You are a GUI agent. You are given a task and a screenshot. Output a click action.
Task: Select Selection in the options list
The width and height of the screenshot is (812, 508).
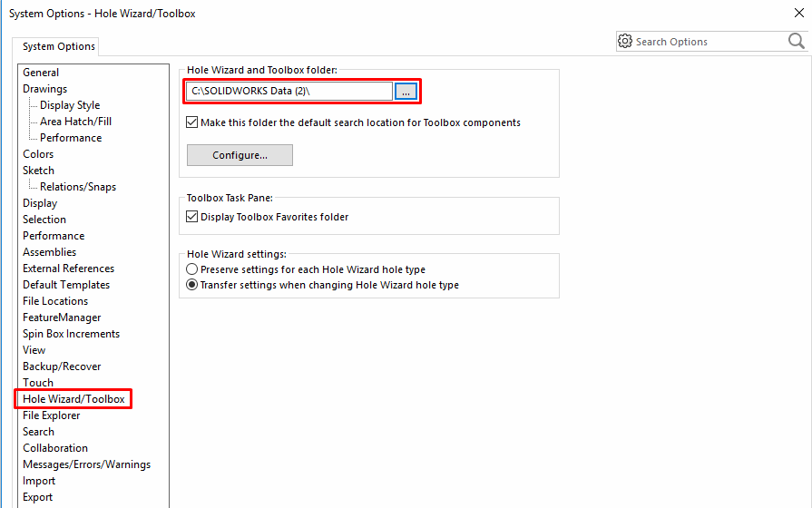(44, 219)
